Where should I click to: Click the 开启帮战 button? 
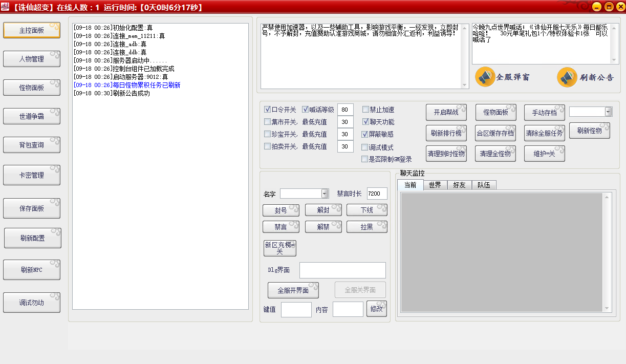(x=446, y=113)
